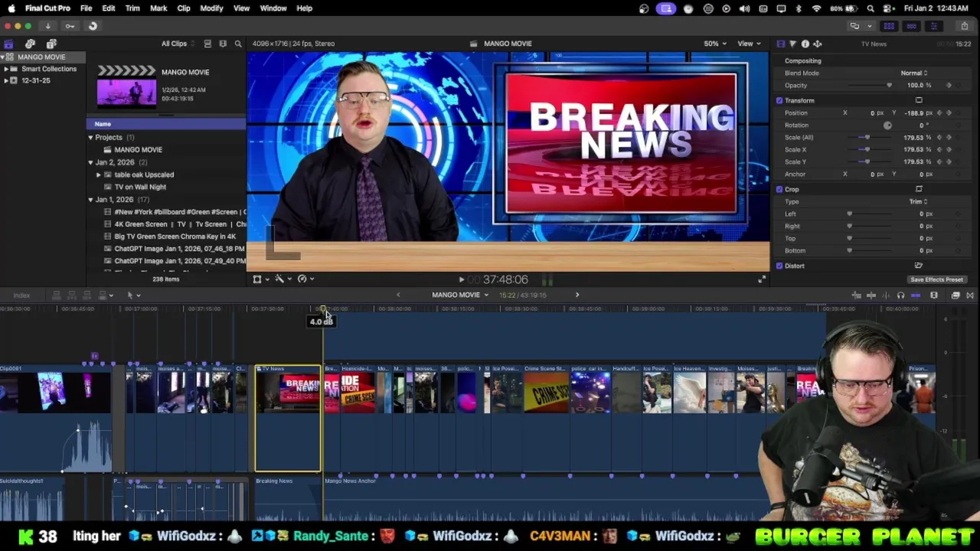Collapse the Projects group
The width and height of the screenshot is (980, 551).
90,138
